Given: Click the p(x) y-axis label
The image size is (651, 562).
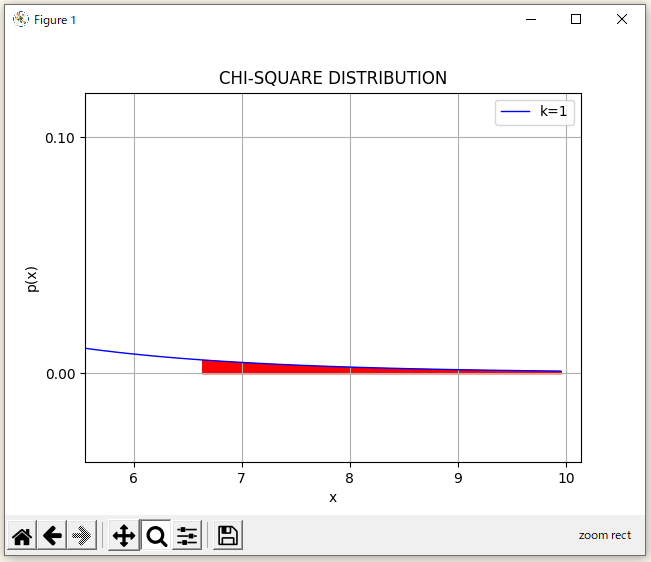Looking at the screenshot, I should click(32, 279).
